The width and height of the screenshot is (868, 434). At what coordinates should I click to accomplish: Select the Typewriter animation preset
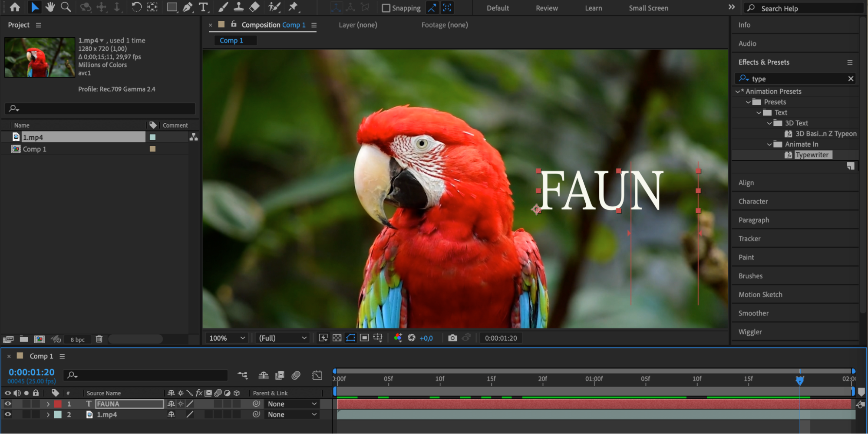812,155
